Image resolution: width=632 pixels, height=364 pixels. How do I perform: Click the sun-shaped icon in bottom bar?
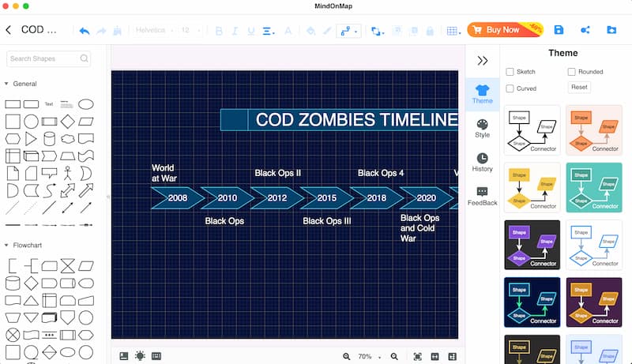(140, 356)
